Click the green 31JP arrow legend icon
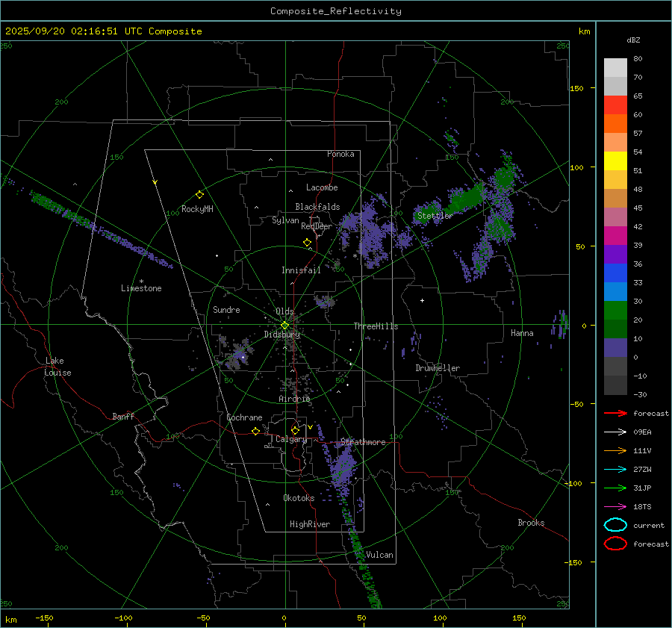Viewport: 672px width, 628px height. coord(615,488)
